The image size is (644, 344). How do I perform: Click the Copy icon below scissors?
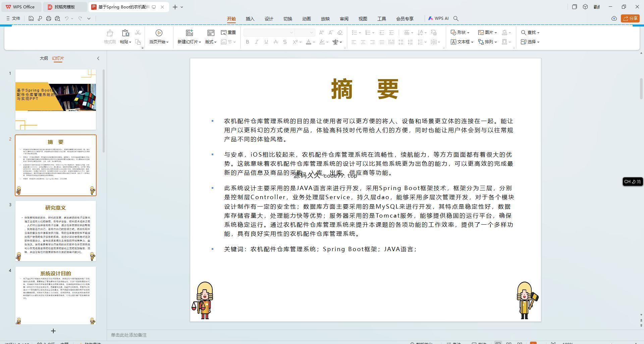click(x=138, y=42)
